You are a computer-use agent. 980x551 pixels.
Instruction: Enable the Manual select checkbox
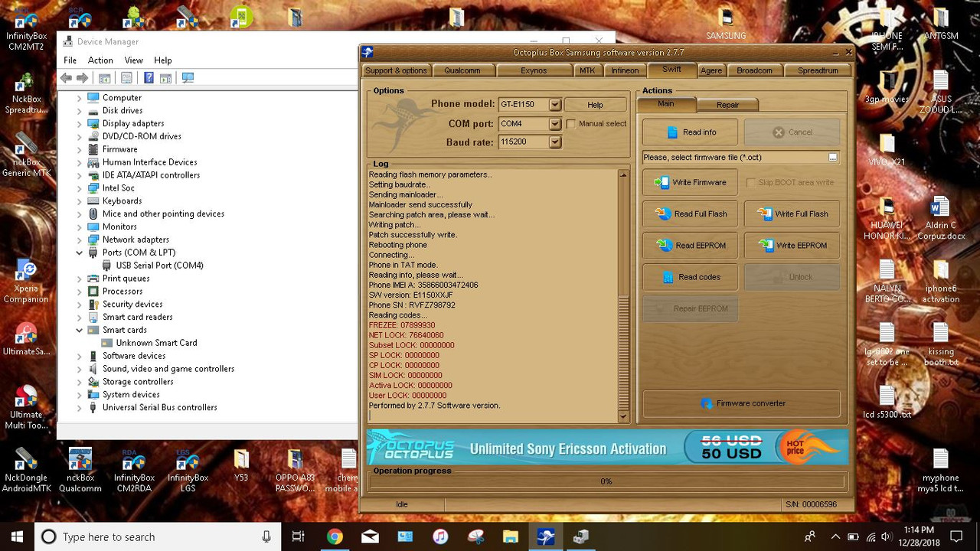pos(571,123)
